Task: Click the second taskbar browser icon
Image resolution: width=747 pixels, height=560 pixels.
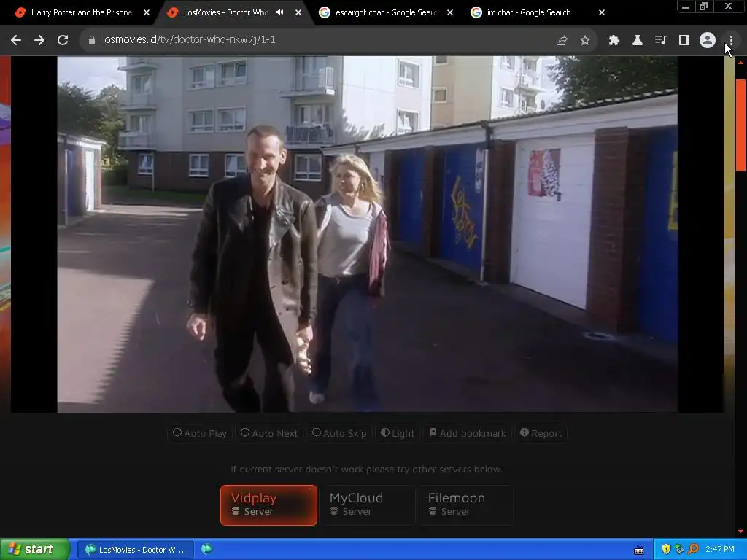Action: pos(206,550)
